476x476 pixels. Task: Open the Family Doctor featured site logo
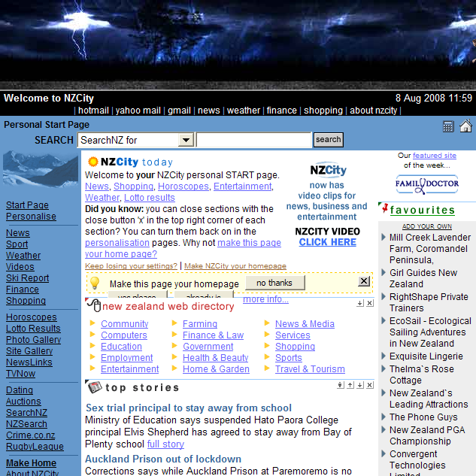(427, 184)
